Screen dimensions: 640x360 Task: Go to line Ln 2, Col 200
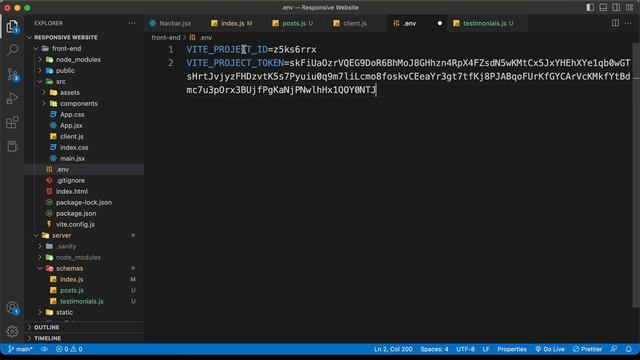coord(393,349)
